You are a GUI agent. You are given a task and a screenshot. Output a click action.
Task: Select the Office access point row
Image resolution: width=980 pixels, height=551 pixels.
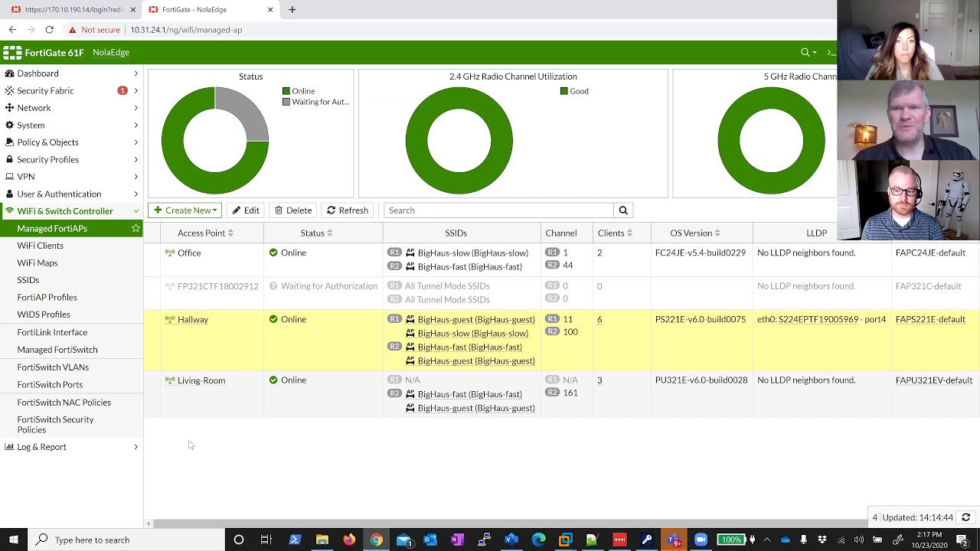[561, 259]
